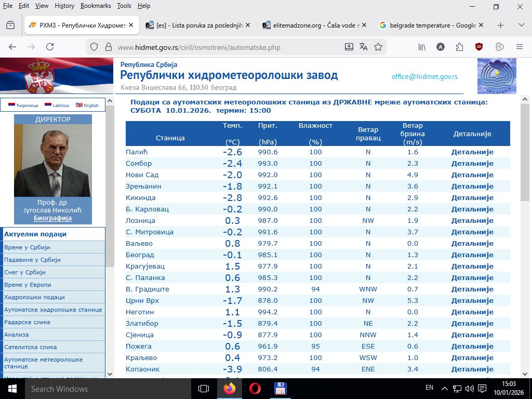
Task: Open Радарске слике in the sidebar
Action: [x=28, y=322]
